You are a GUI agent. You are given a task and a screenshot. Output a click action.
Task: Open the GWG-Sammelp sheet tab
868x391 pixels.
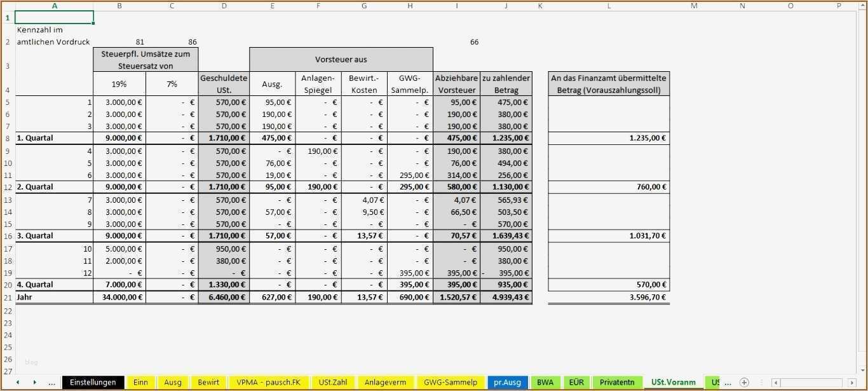pos(450,382)
